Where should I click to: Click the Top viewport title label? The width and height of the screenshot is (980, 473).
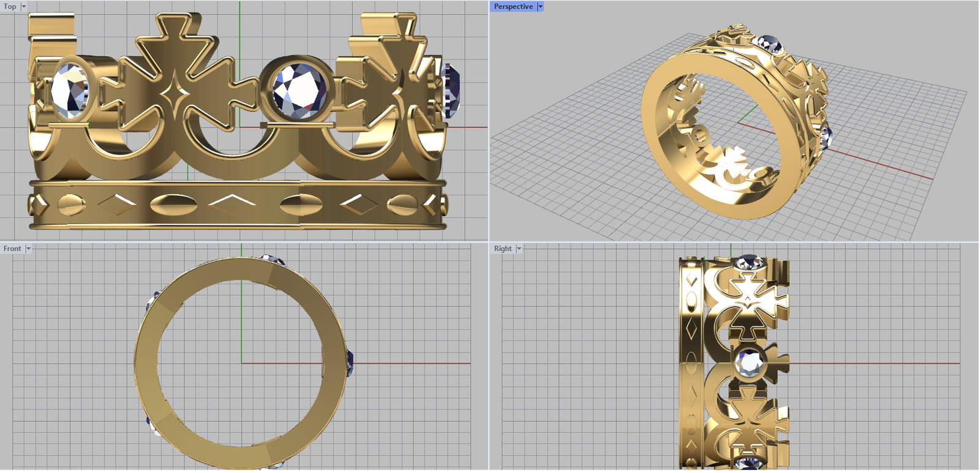click(10, 7)
